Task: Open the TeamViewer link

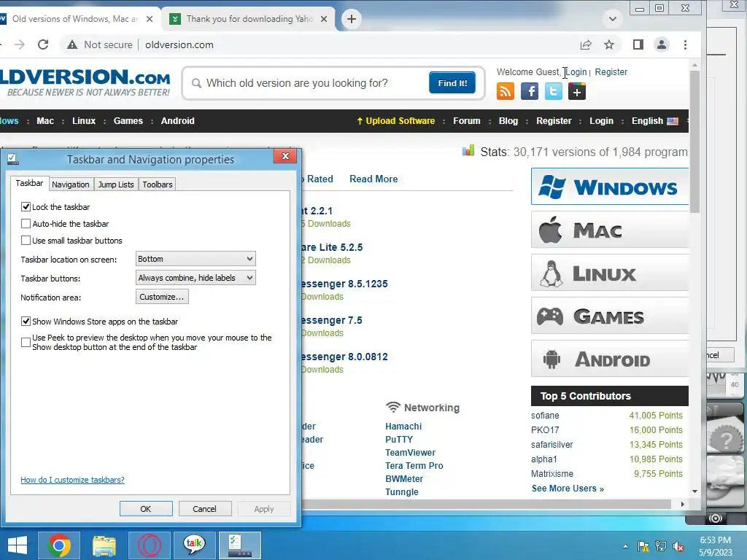Action: 410,452
